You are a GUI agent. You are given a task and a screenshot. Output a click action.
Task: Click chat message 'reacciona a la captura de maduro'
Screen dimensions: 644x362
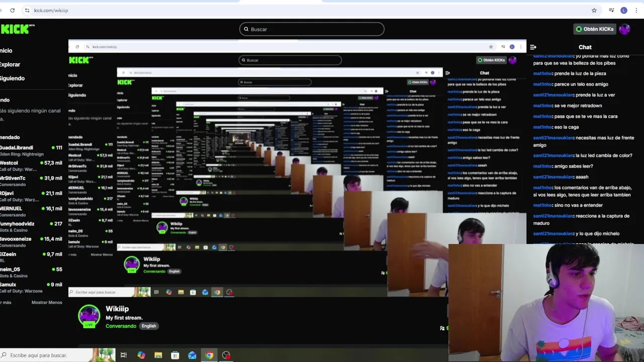[x=581, y=219]
